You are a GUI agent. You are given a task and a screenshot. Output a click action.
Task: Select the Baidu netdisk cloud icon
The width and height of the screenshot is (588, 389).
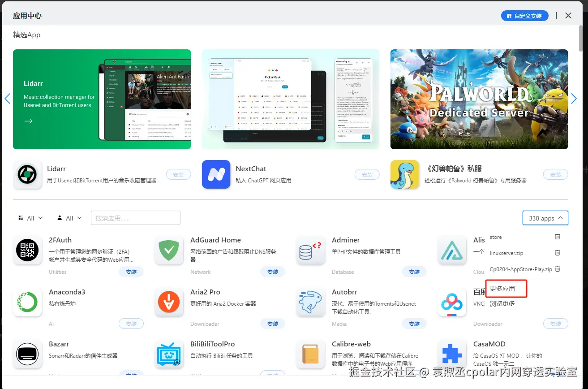coord(452,302)
